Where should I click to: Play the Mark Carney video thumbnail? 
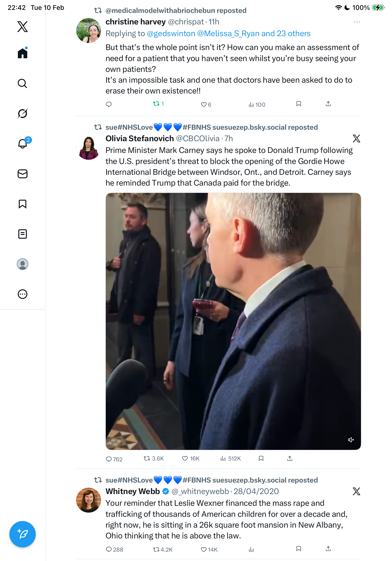pos(233,321)
